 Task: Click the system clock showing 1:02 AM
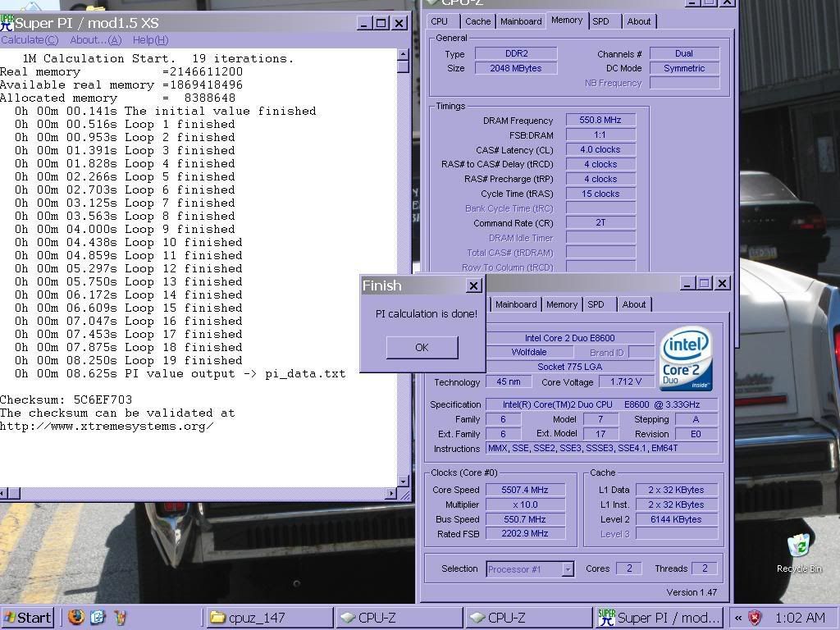tap(799, 618)
